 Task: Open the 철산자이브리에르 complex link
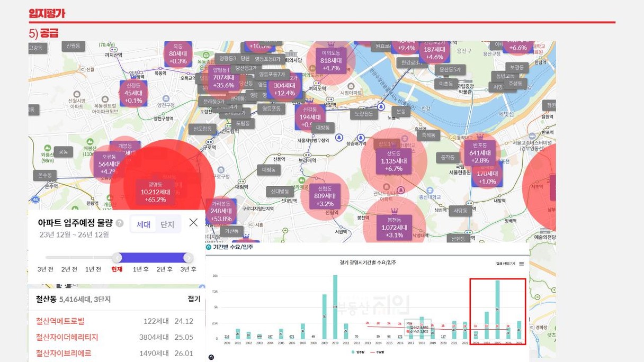(64, 353)
